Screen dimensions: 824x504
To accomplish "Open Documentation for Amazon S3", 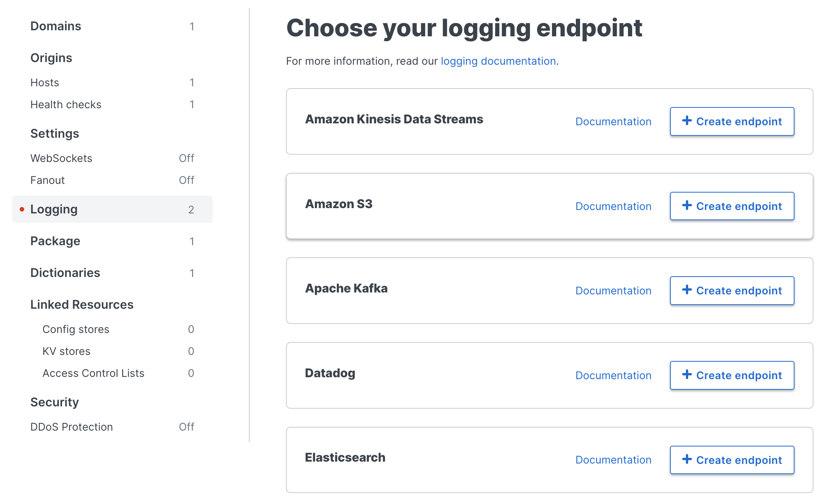I will tap(613, 206).
